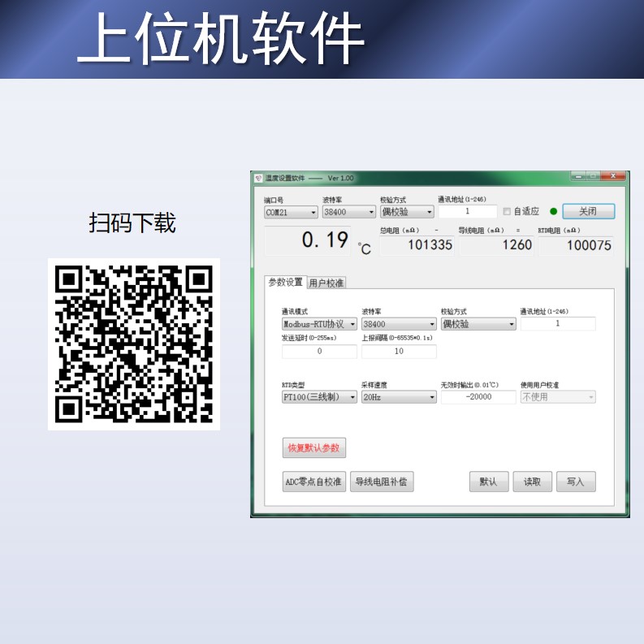The image size is (644, 644).
Task: Click the 写入 button
Action: pyautogui.click(x=576, y=482)
